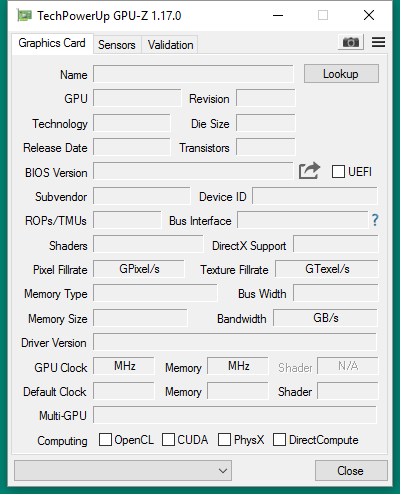This screenshot has height=494, width=400.
Task: Click the Pixel Fillrate GPixel/s field
Action: 139,269
